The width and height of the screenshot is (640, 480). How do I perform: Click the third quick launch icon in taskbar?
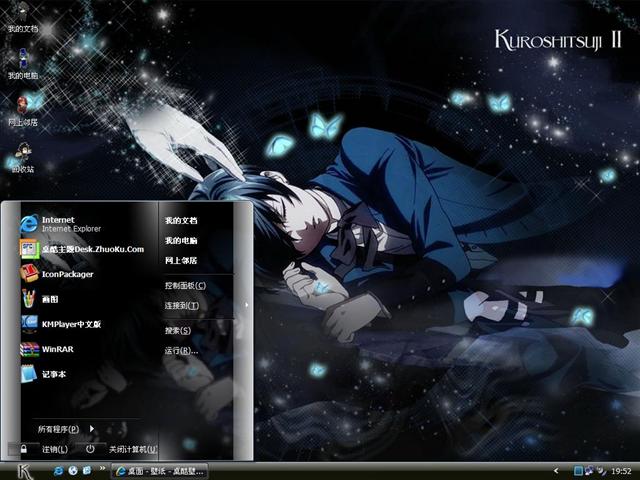point(87,471)
